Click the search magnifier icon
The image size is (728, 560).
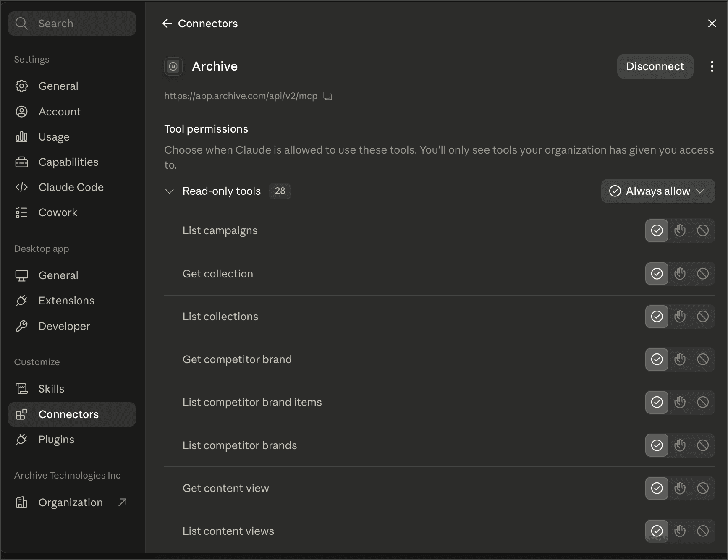coord(21,24)
